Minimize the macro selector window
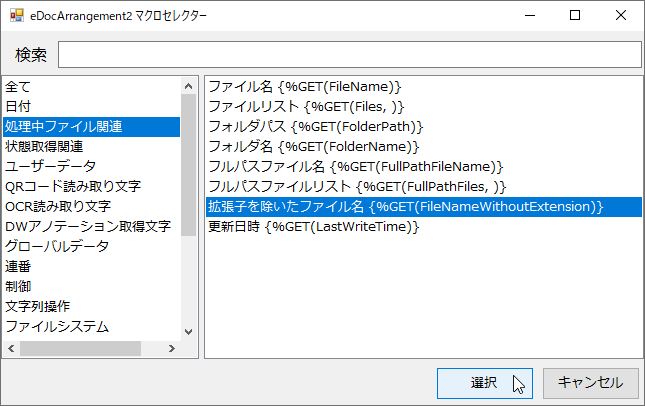The image size is (645, 406). 530,15
